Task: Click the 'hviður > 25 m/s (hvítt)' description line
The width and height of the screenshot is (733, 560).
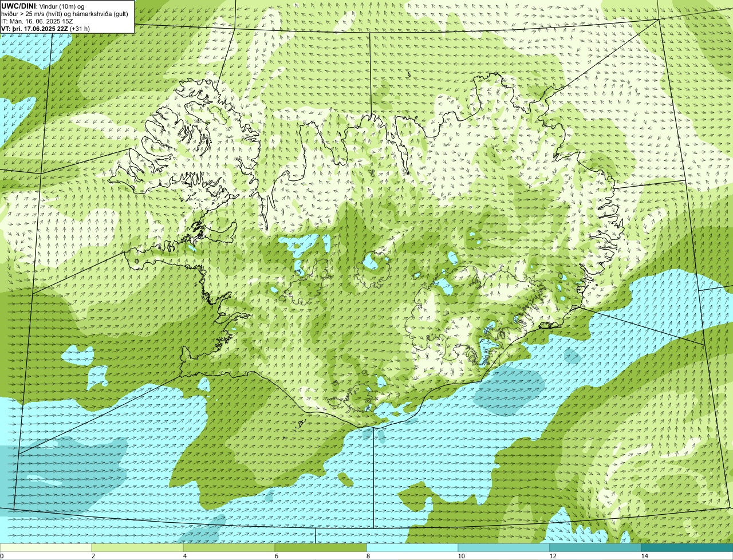Action: pos(65,13)
